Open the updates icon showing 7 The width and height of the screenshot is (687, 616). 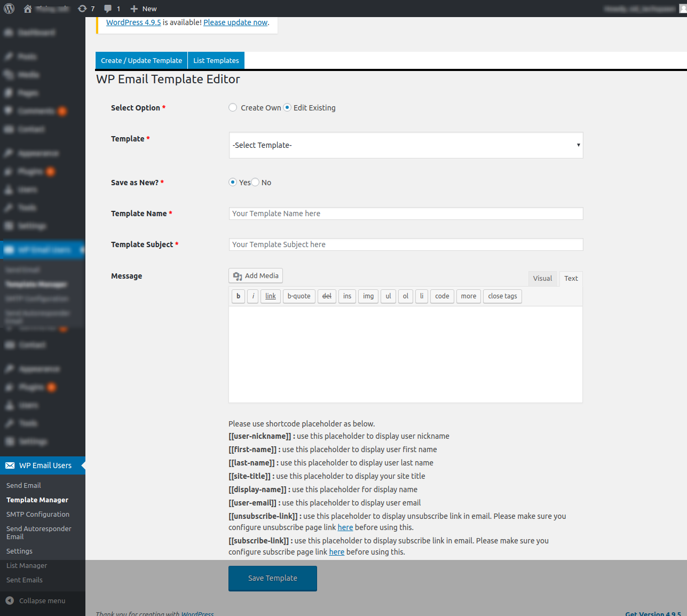tap(82, 9)
